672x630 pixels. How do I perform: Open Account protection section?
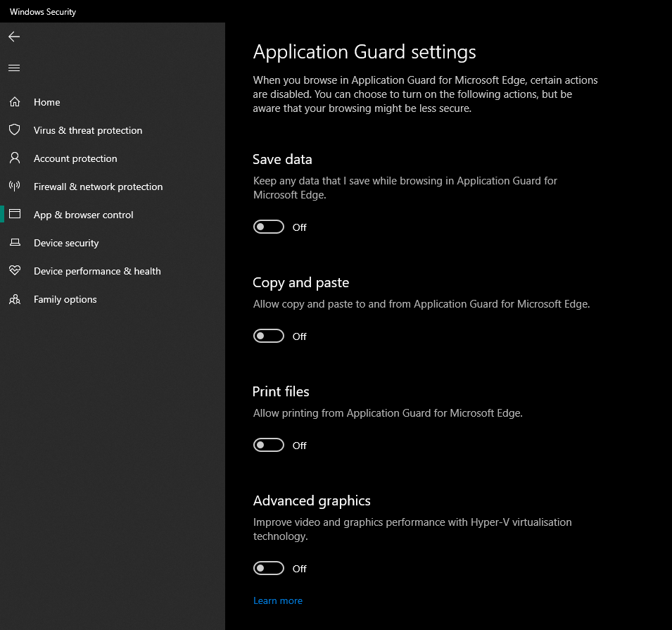[x=75, y=158]
